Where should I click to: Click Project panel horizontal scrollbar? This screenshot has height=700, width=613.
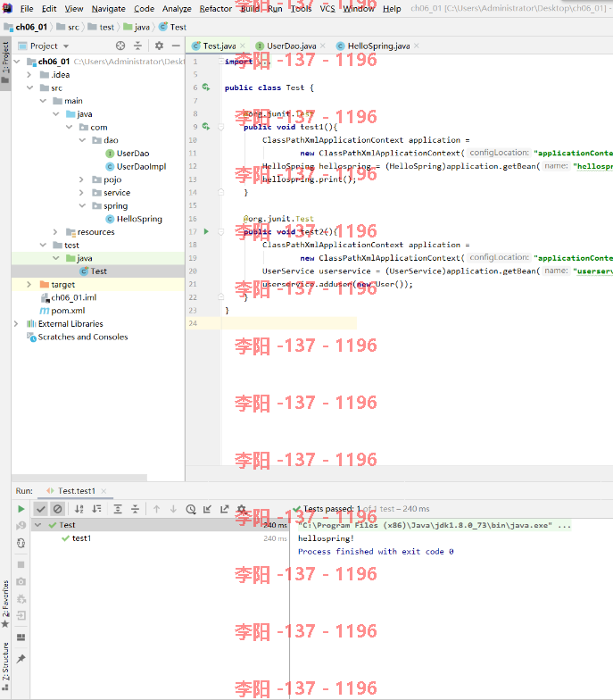click(79, 478)
